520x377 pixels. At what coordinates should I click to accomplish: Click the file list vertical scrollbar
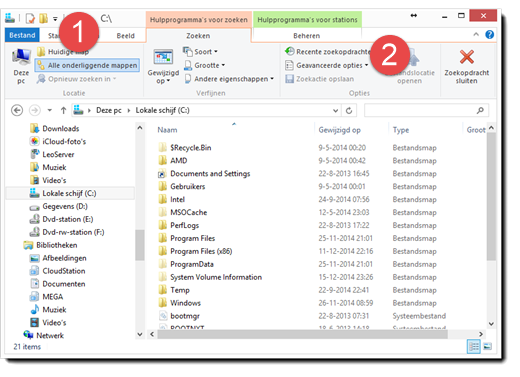click(491, 197)
